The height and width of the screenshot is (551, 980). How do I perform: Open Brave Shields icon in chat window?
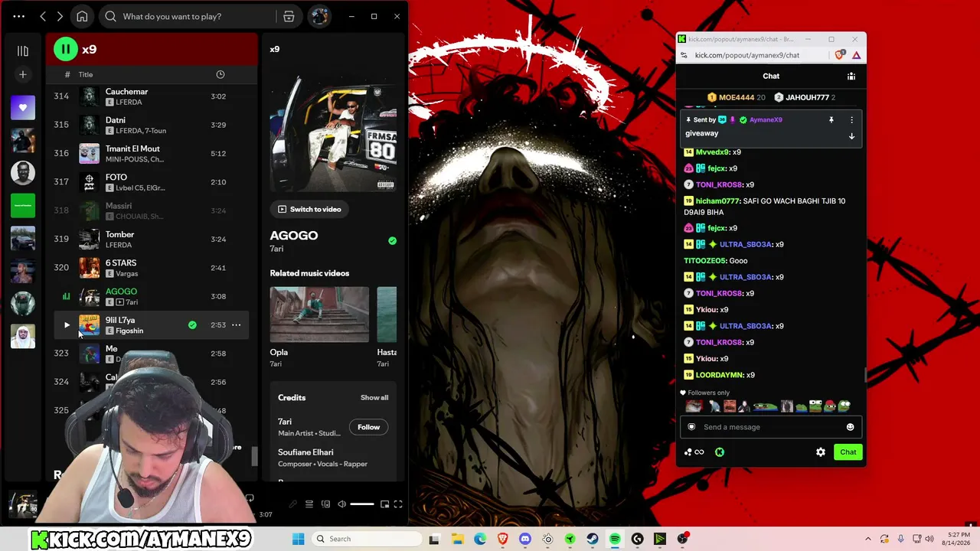point(840,55)
